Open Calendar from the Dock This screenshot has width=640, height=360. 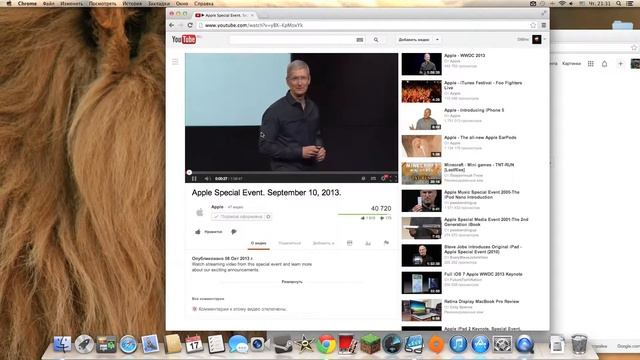pyautogui.click(x=194, y=344)
